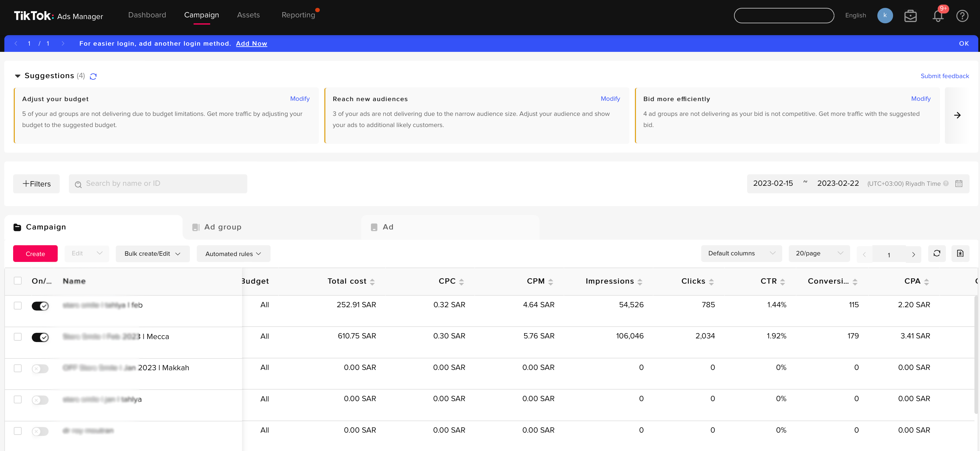Open the help question-mark icon
980x451 pixels.
[962, 16]
